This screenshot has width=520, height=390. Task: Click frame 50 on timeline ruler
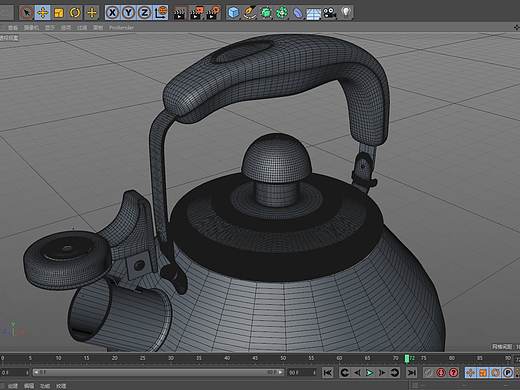pos(283,358)
